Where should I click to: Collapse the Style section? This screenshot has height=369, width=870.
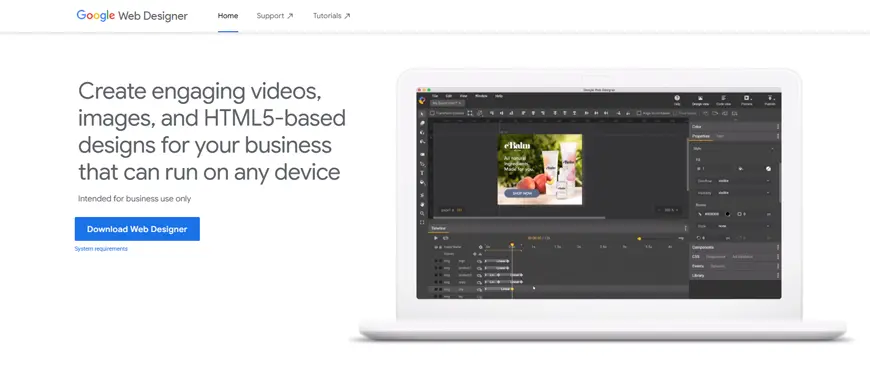point(771,149)
